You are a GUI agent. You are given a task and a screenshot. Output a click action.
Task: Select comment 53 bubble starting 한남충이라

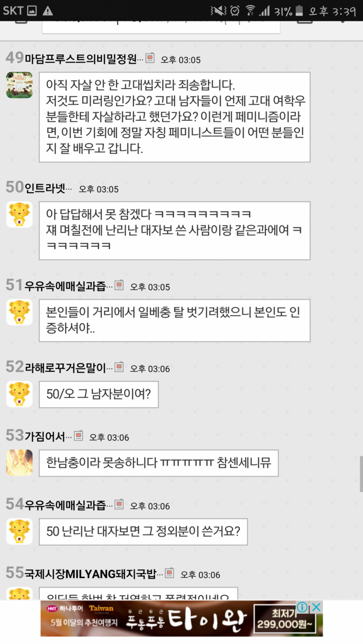(158, 463)
